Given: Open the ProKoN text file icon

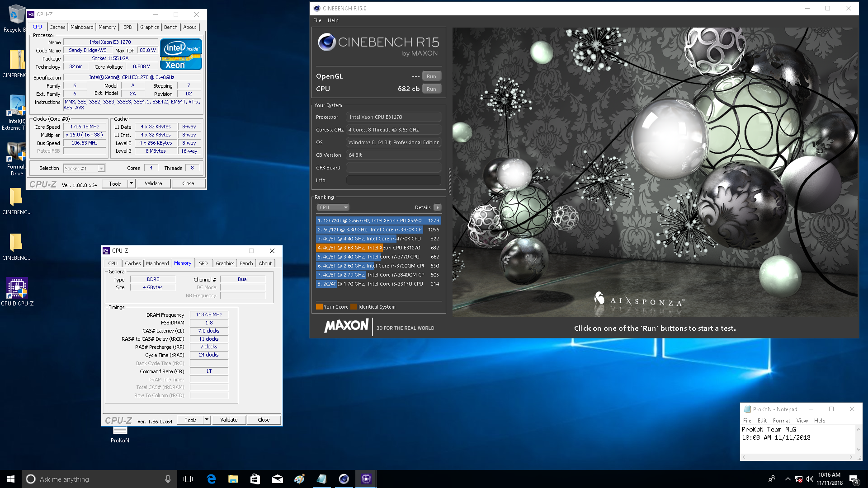Looking at the screenshot, I should tap(120, 435).
